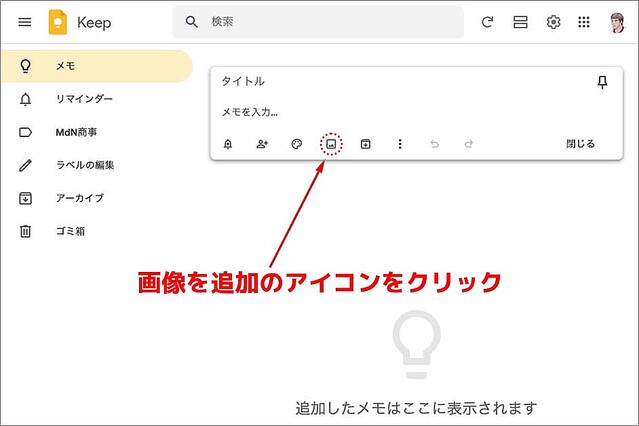This screenshot has width=639, height=426.
Task: Open the Google apps grid
Action: [x=584, y=22]
